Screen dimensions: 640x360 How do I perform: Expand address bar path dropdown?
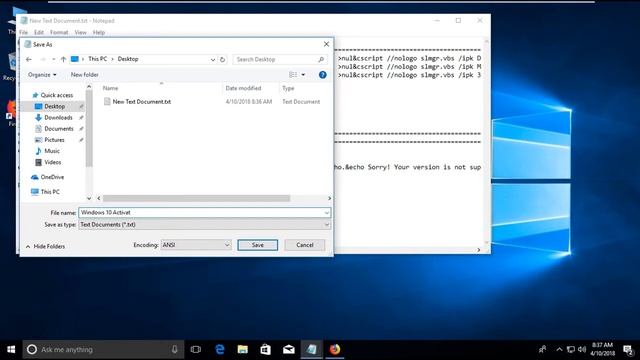click(213, 60)
